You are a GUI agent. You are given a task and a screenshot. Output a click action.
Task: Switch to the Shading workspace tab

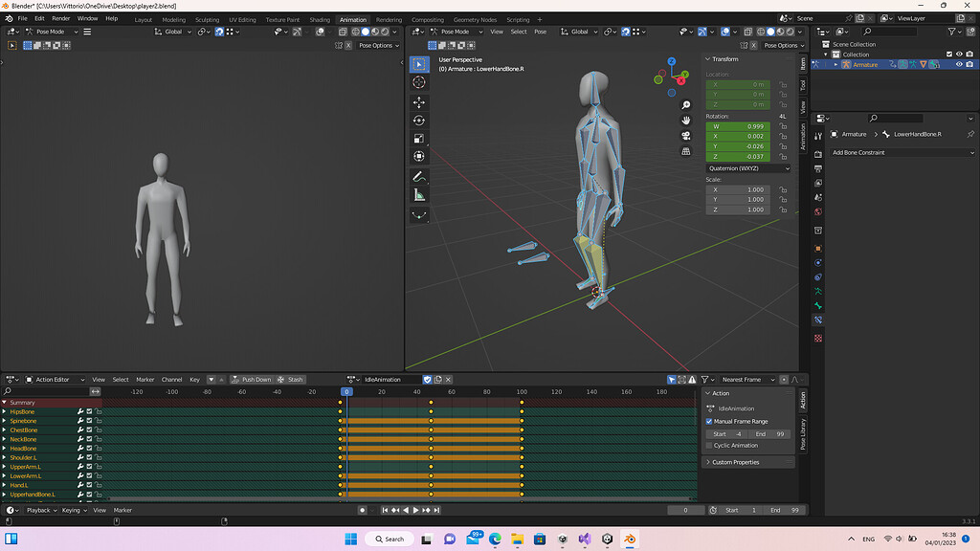320,18
